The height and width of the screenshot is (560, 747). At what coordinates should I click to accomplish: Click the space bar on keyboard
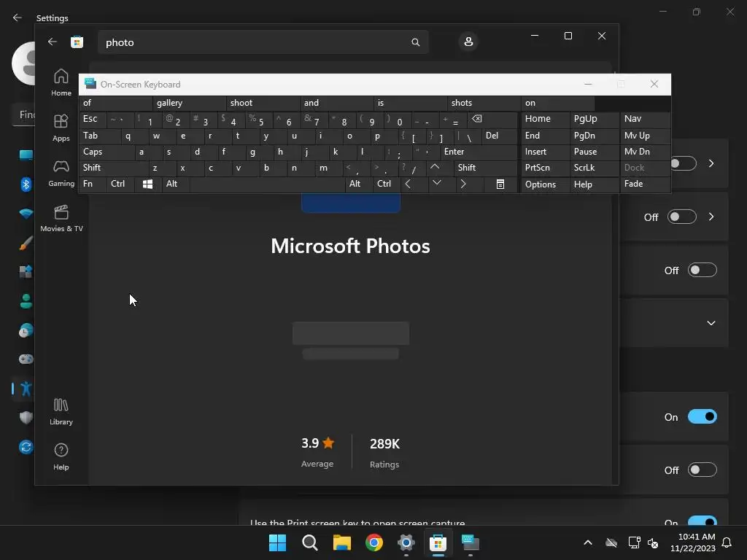(267, 184)
